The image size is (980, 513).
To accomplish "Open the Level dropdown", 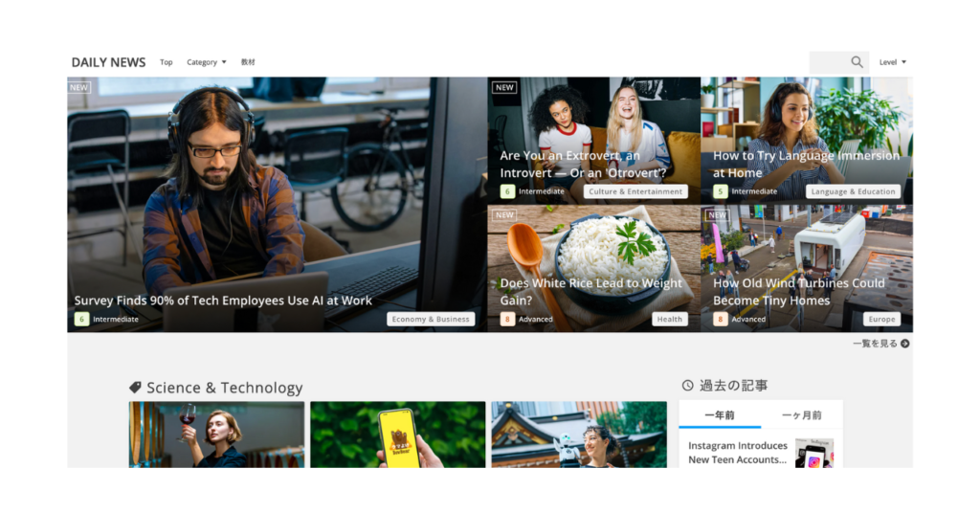I will coord(892,62).
